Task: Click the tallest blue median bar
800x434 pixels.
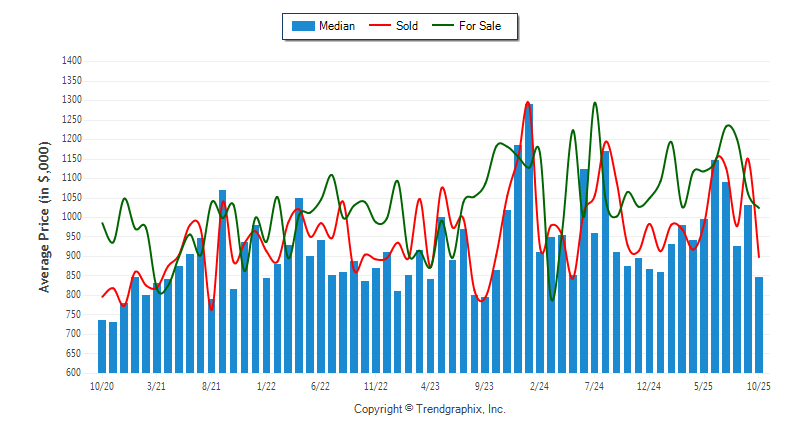Action: pyautogui.click(x=529, y=238)
